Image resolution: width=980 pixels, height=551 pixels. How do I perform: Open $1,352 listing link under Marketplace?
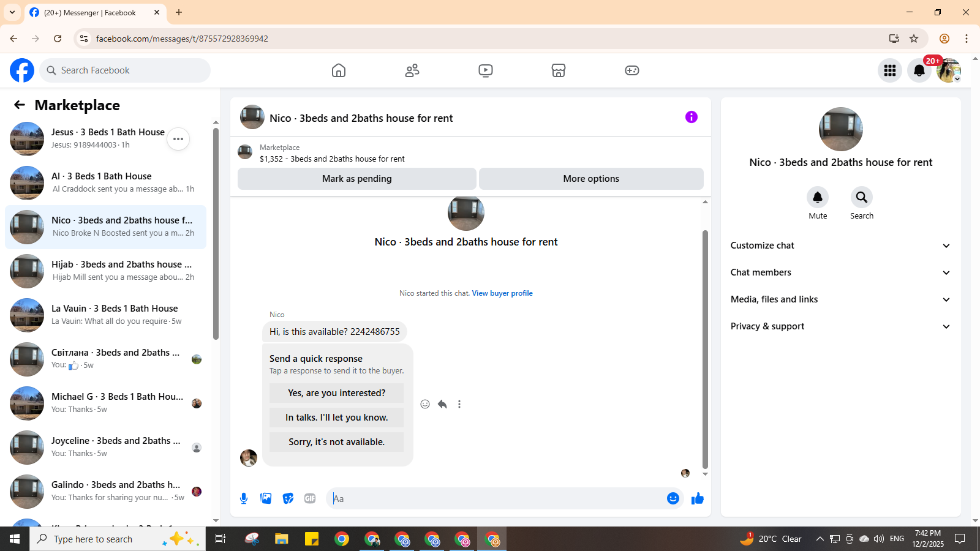click(332, 159)
